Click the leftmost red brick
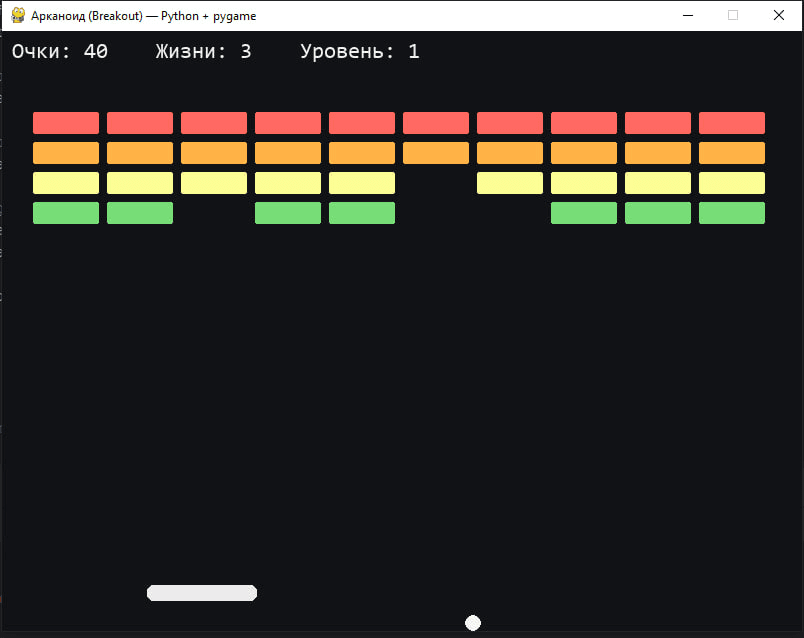The image size is (804, 638). (x=66, y=123)
